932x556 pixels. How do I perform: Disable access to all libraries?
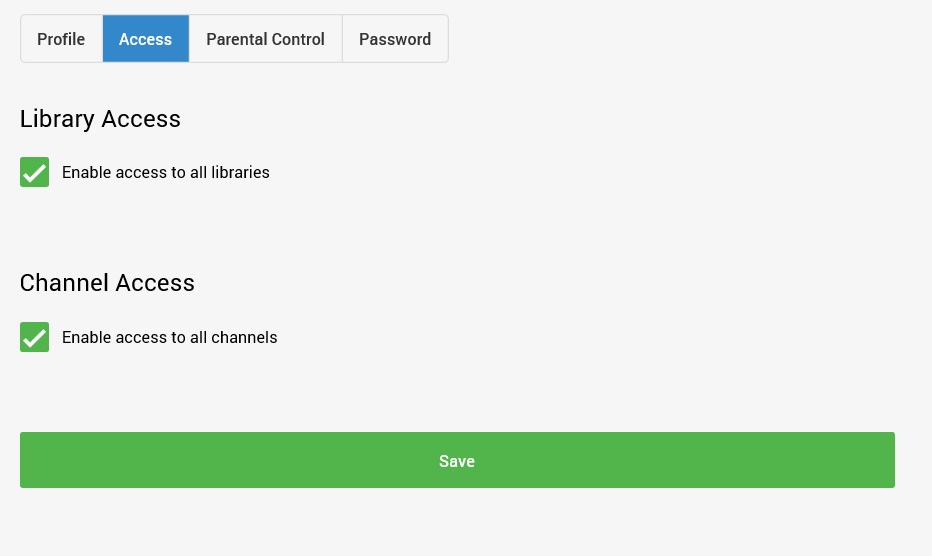tap(35, 172)
